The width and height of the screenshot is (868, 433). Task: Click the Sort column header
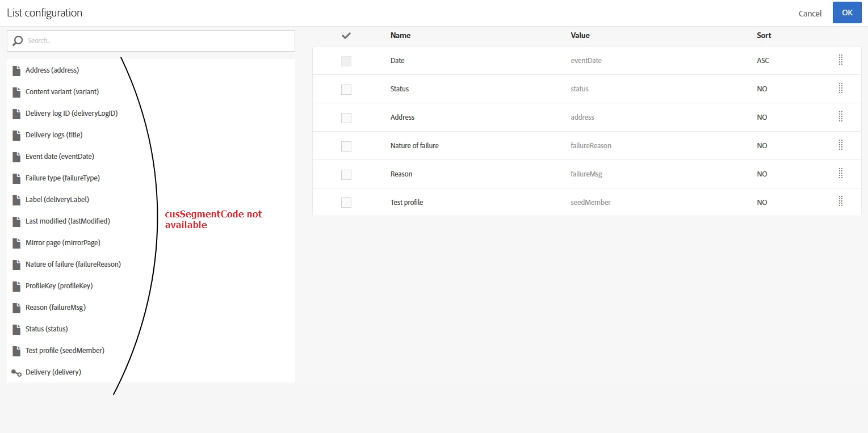pyautogui.click(x=764, y=36)
